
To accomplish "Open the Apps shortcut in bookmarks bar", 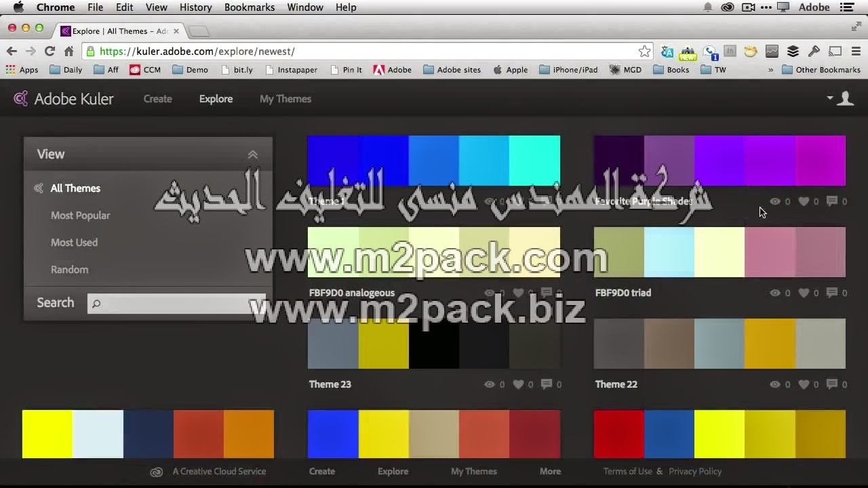I will coord(22,70).
